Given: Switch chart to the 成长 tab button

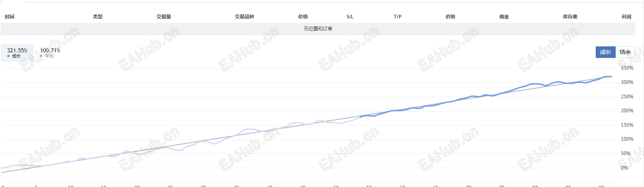Looking at the screenshot, I should (605, 52).
